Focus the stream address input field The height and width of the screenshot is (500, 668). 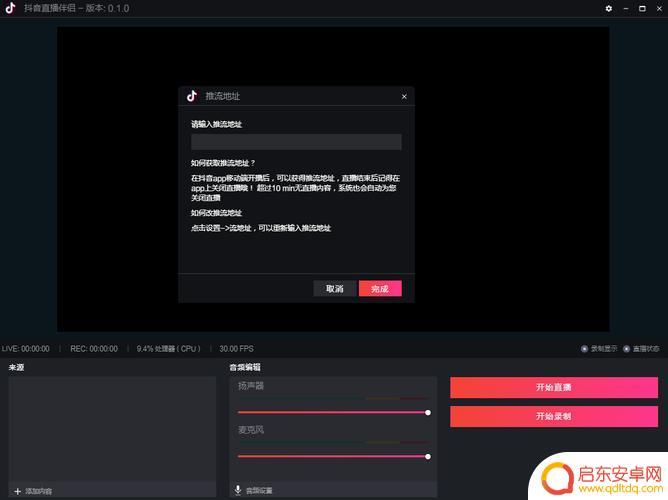[x=296, y=142]
